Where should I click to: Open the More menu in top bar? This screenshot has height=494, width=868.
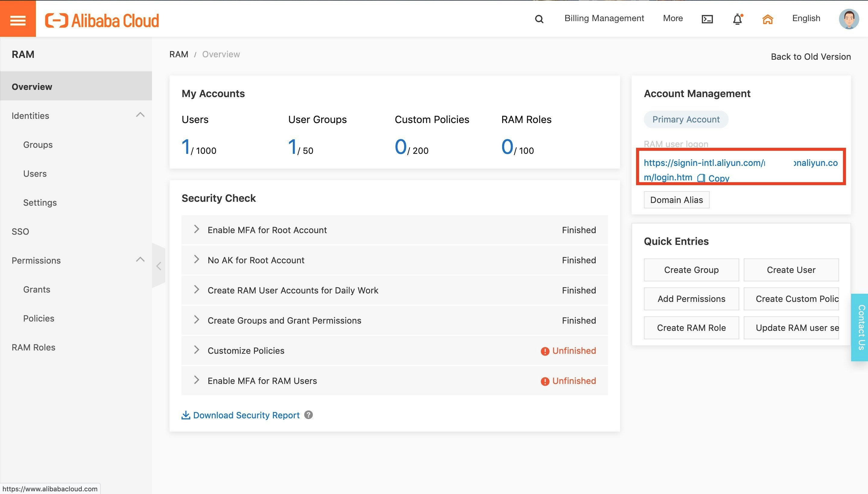click(x=673, y=18)
